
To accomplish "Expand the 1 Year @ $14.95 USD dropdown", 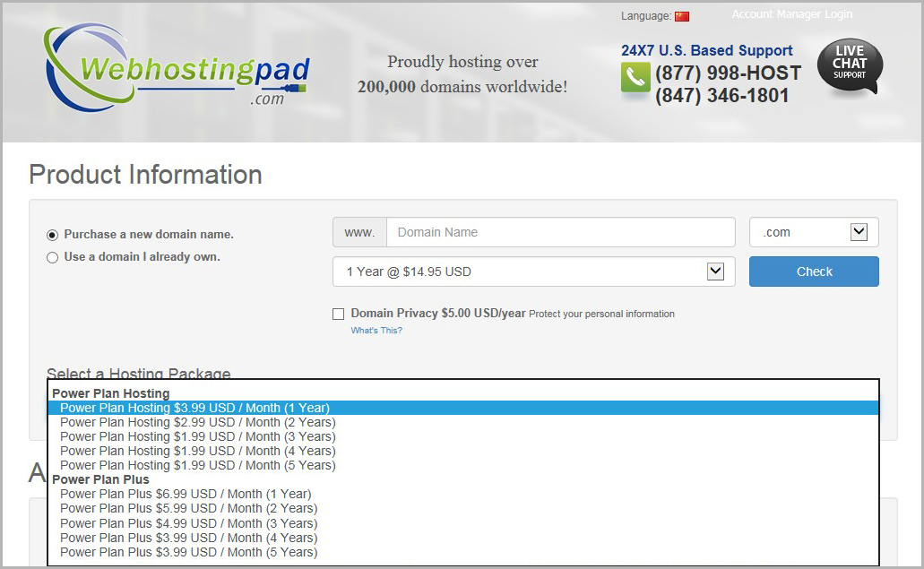I will click(533, 272).
